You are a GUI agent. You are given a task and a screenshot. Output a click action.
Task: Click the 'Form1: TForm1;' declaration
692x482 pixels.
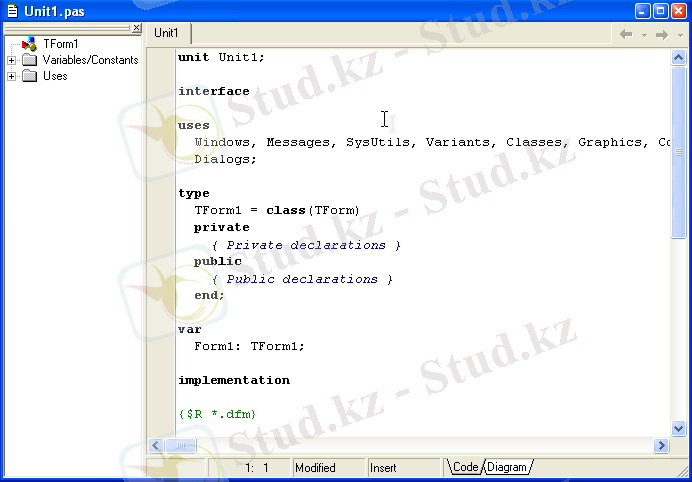(x=249, y=346)
